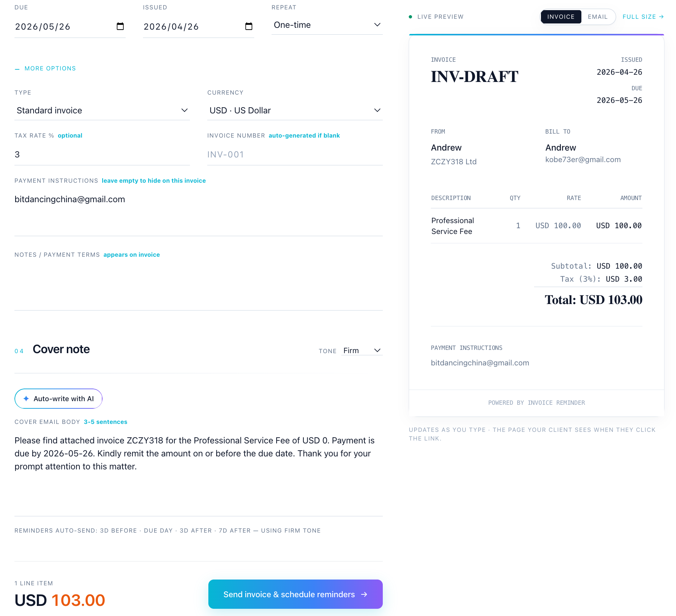Click the green LIVE PREVIEW indicator dot
The width and height of the screenshot is (676, 616).
click(410, 17)
